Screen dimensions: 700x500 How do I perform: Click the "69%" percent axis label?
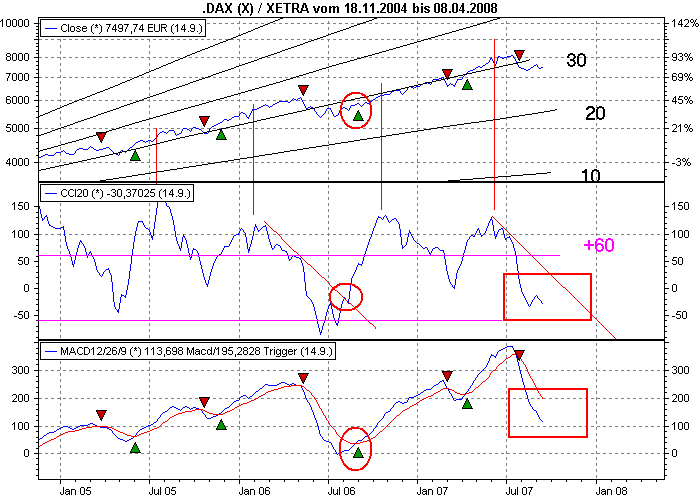[x=682, y=77]
